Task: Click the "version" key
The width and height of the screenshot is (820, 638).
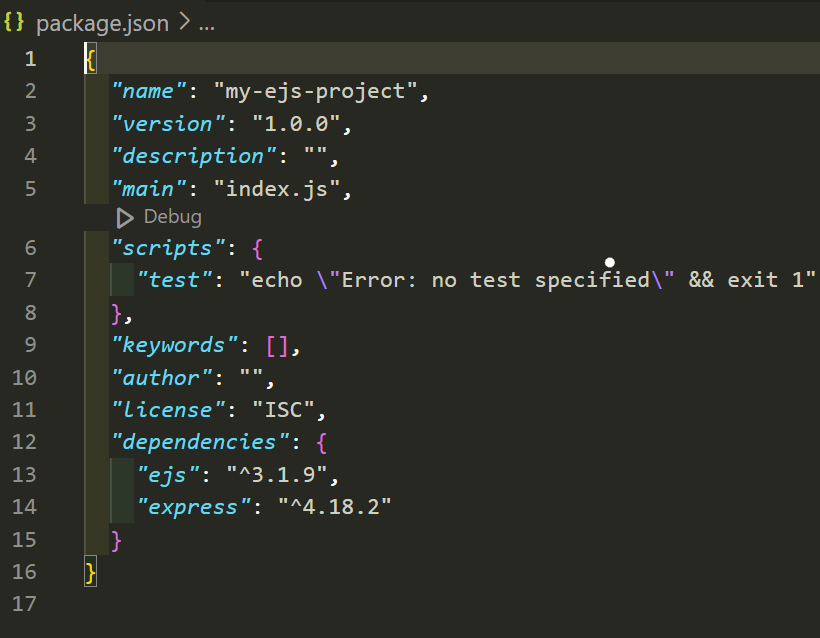Action: pos(168,124)
